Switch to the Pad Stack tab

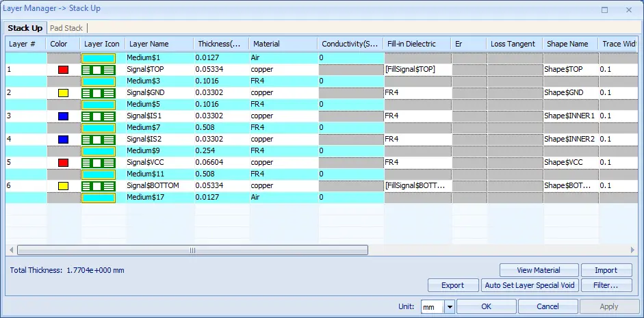66,28
